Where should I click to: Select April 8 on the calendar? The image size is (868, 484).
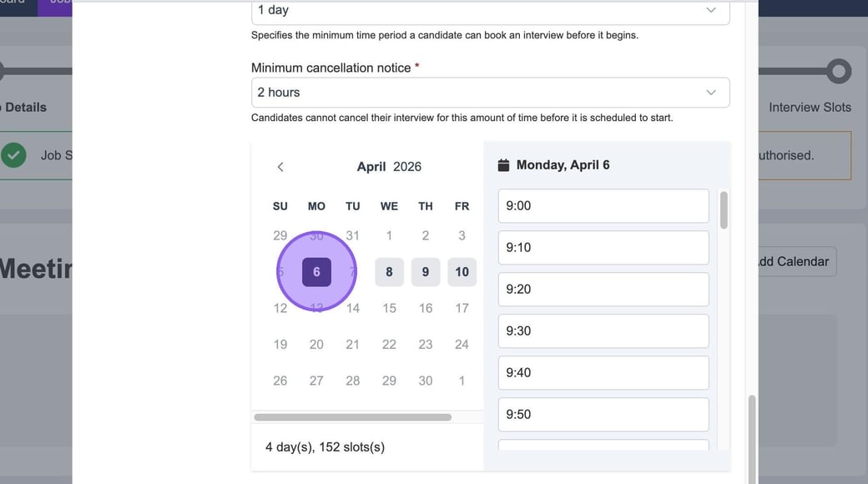coord(389,272)
